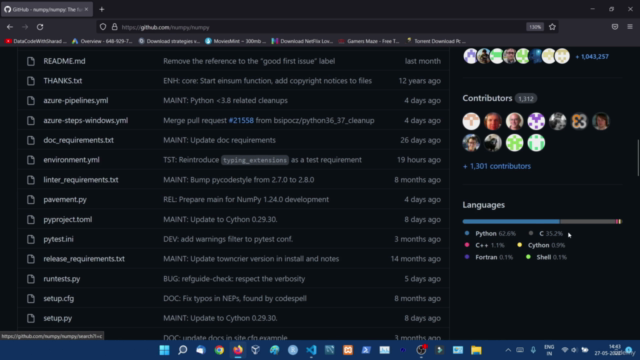Open the Overview bookmark
The height and width of the screenshot is (360, 640).
102,41
